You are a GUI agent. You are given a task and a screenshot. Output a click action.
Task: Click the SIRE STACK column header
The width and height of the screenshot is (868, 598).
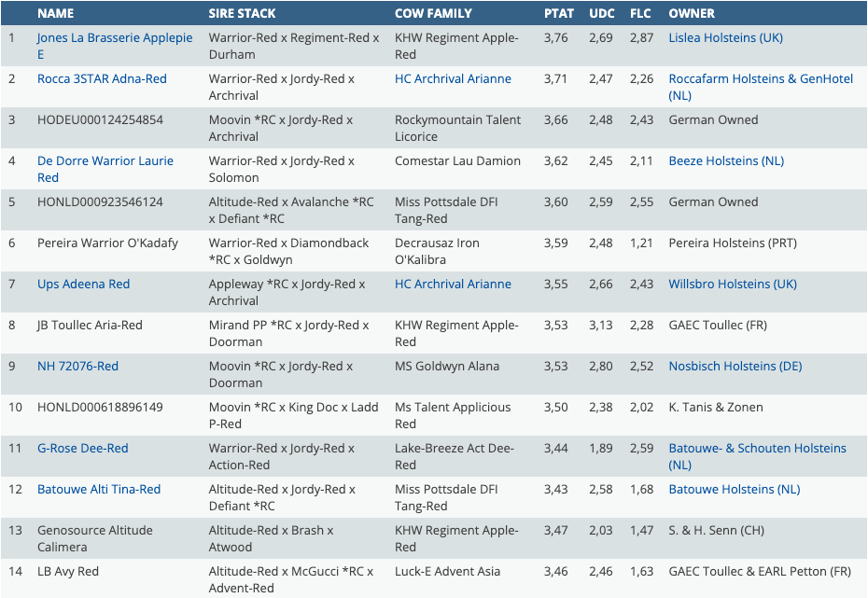click(242, 14)
